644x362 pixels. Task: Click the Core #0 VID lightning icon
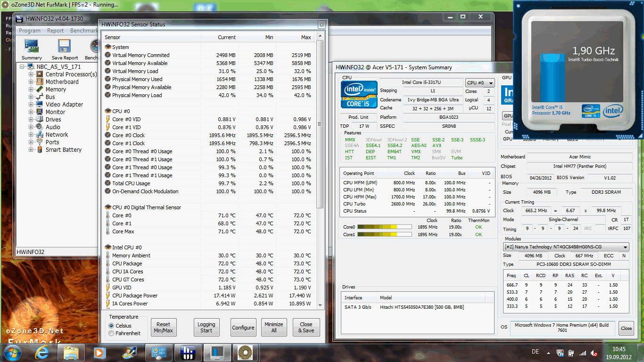108,119
